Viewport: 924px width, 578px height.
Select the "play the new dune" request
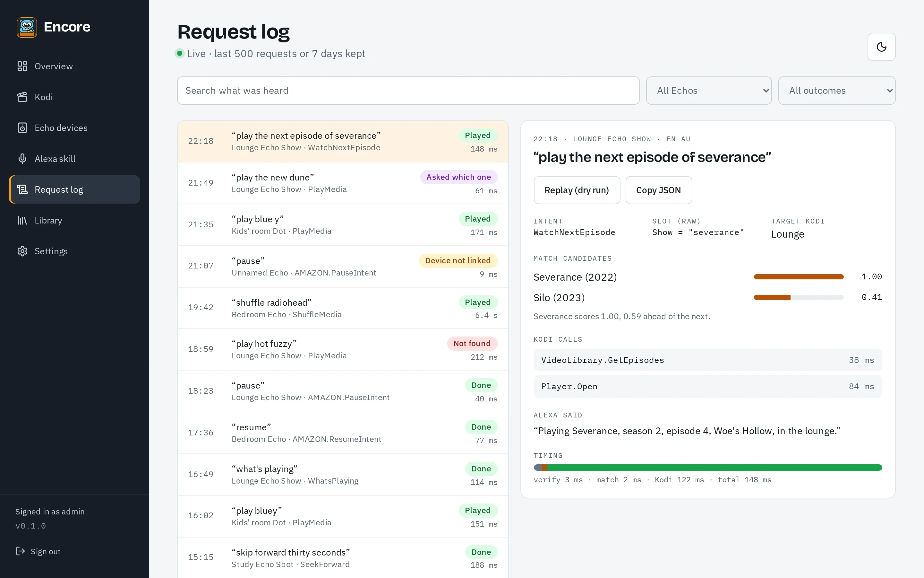coord(343,183)
